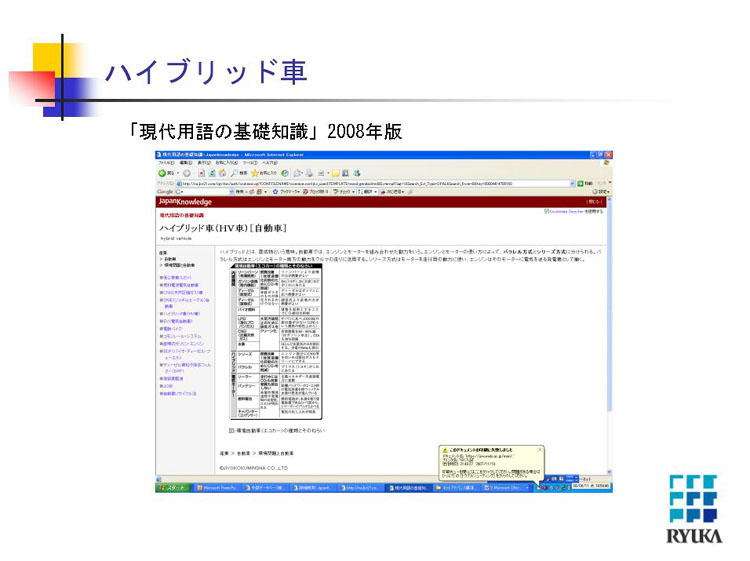Click the Google toolbar 設定 settings icon
The height and width of the screenshot is (561, 750).
(601, 192)
